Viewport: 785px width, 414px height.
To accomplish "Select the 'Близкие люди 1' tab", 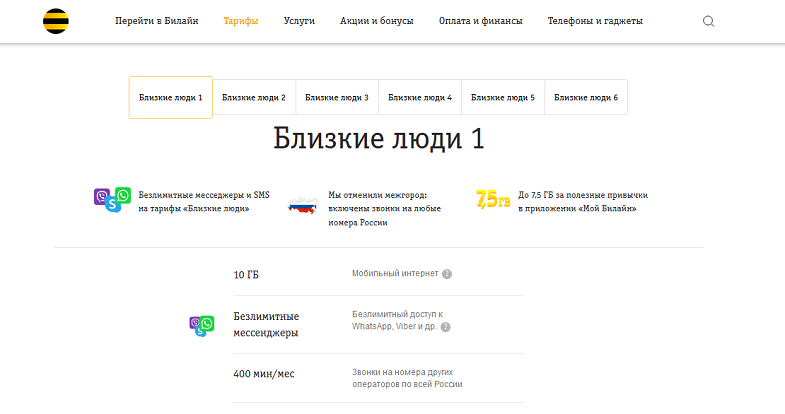I will (x=171, y=98).
